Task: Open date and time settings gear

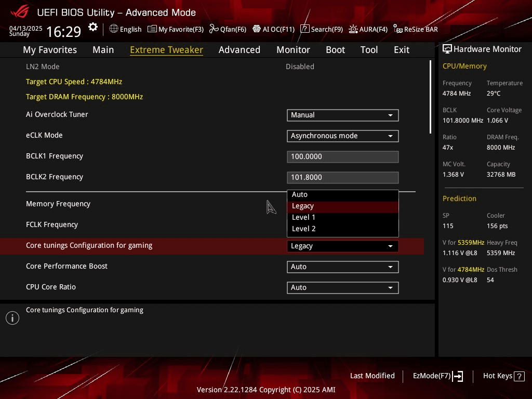Action: pyautogui.click(x=93, y=27)
